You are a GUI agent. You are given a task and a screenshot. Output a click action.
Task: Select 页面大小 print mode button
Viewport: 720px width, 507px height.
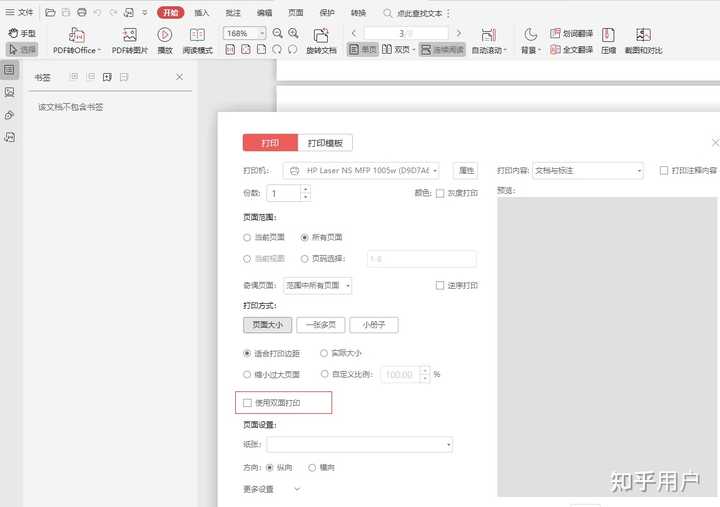click(267, 325)
